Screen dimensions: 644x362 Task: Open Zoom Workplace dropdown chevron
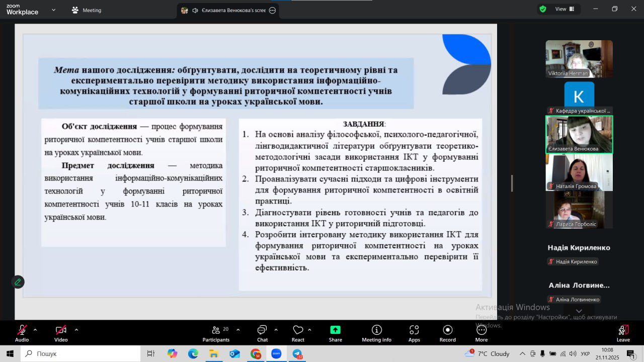click(54, 10)
